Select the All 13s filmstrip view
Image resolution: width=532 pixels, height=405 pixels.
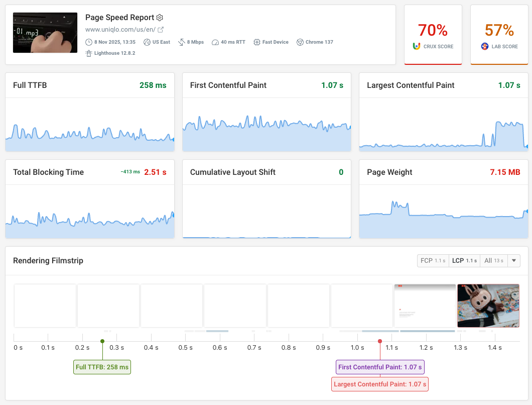pyautogui.click(x=494, y=260)
